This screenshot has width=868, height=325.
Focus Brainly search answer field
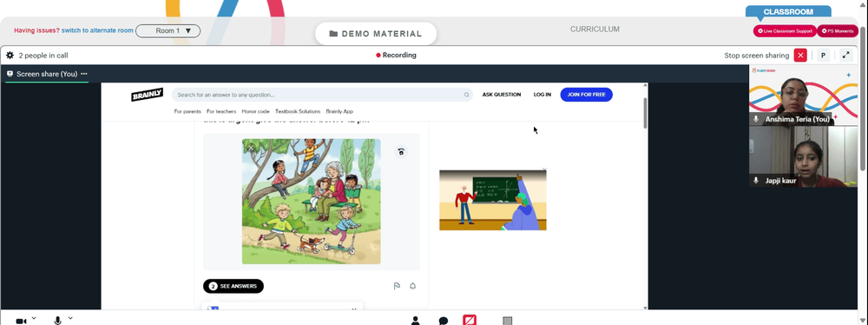tap(322, 95)
